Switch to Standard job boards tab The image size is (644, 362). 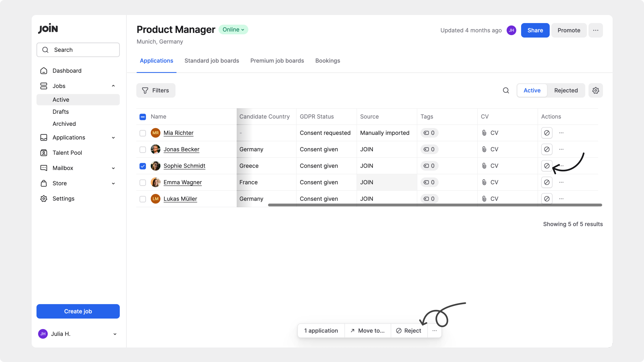tap(211, 61)
